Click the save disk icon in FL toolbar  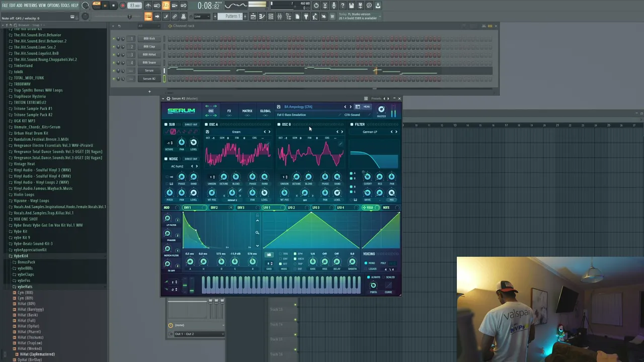click(x=351, y=6)
